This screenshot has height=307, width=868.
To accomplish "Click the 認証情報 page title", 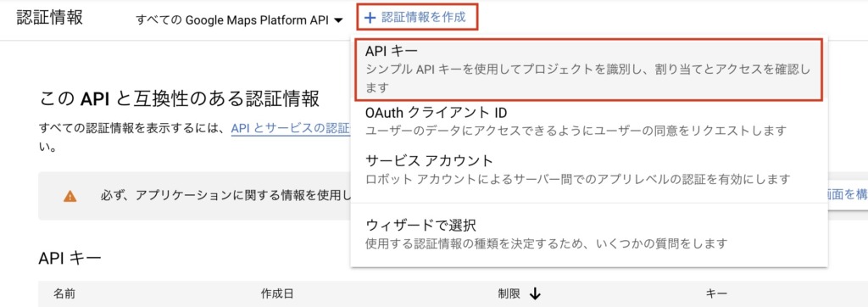I will (x=50, y=17).
